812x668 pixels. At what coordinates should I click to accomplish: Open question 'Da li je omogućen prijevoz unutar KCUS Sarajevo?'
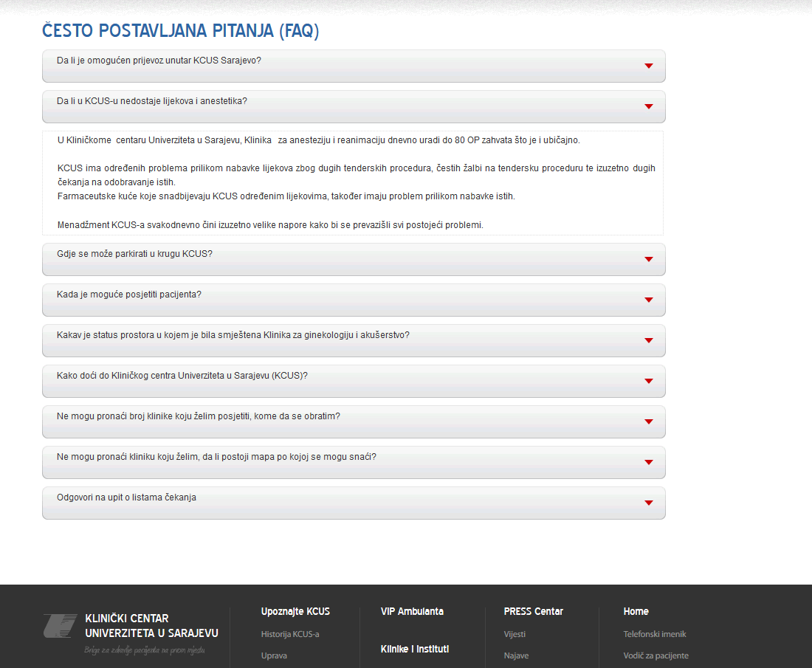159,61
